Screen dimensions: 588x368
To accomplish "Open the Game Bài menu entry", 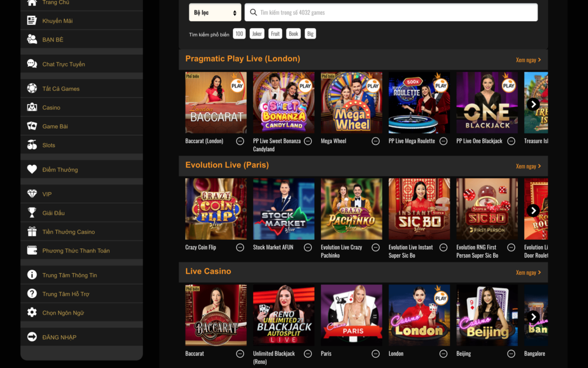I will (82, 126).
